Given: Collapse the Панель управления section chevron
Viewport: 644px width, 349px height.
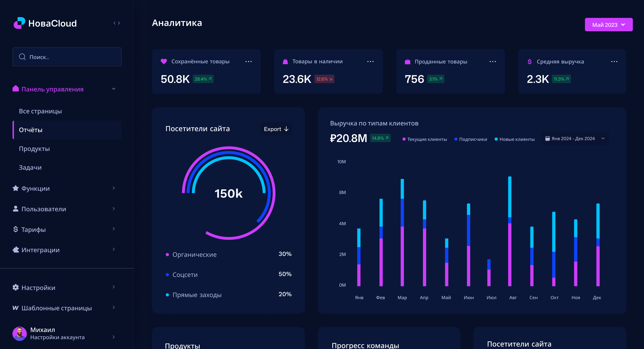Looking at the screenshot, I should point(114,89).
